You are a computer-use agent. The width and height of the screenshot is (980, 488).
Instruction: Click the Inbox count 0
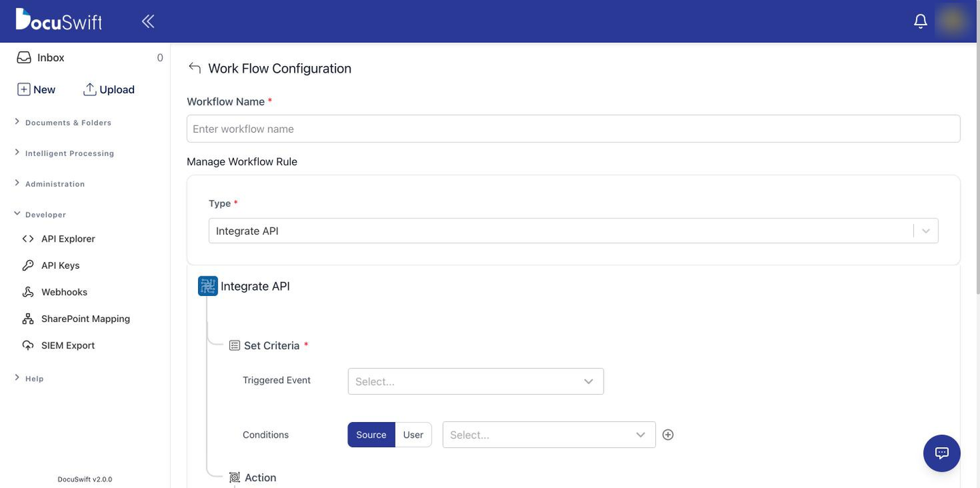(x=160, y=58)
